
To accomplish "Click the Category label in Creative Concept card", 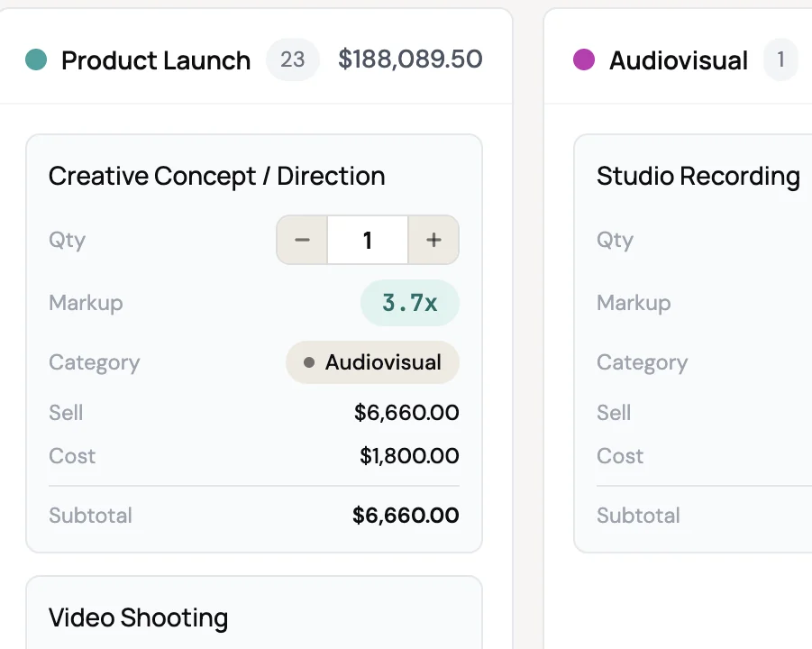I will point(95,363).
